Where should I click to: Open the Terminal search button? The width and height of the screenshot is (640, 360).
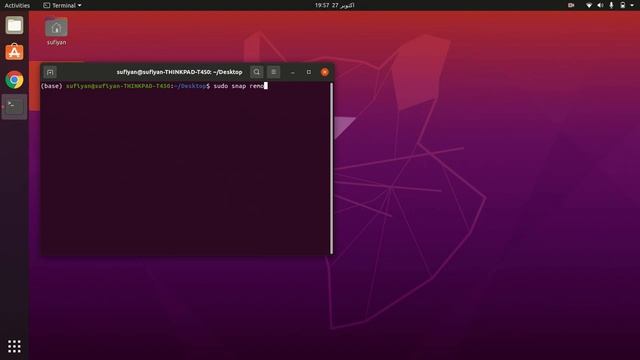pos(257,72)
